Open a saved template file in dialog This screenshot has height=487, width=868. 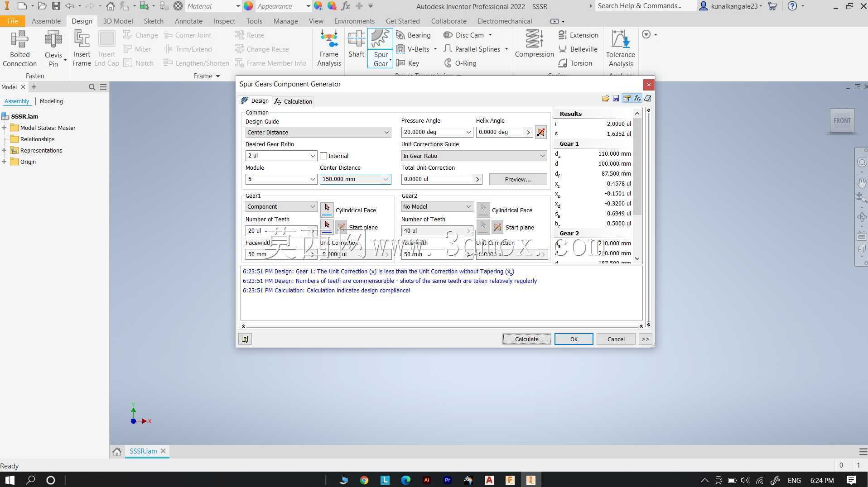[605, 98]
